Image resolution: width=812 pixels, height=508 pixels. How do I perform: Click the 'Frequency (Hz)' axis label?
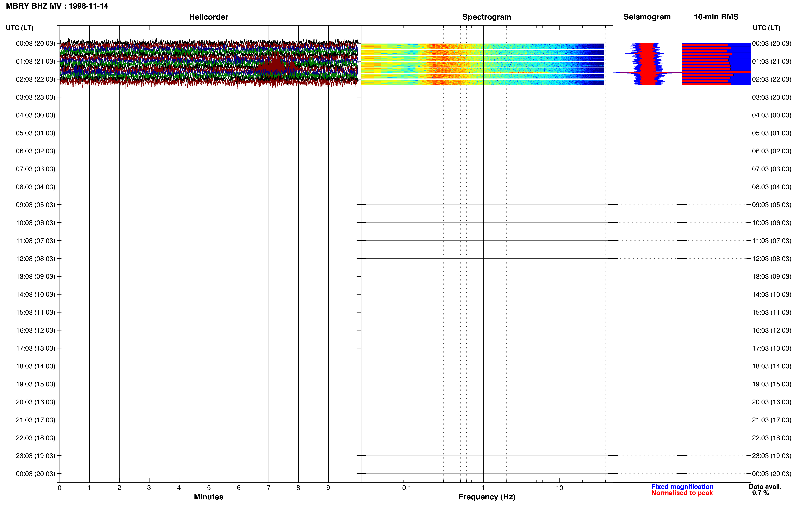tap(487, 497)
